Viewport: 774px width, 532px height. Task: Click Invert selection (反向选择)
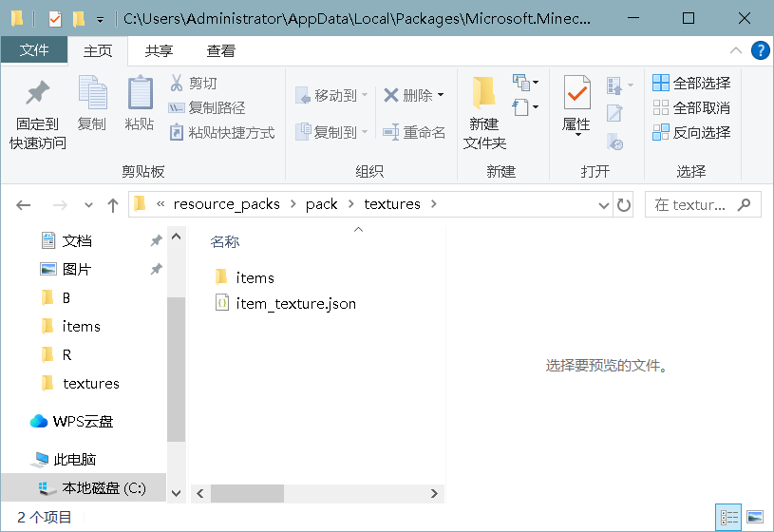[x=691, y=132]
